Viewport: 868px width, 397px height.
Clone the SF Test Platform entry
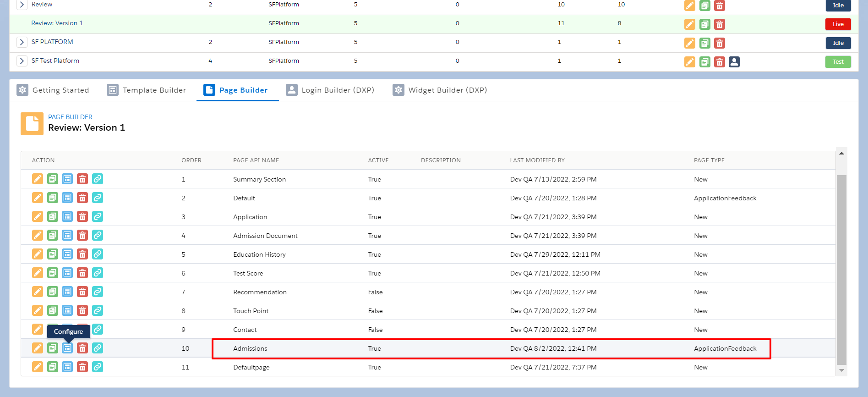pyautogui.click(x=704, y=62)
